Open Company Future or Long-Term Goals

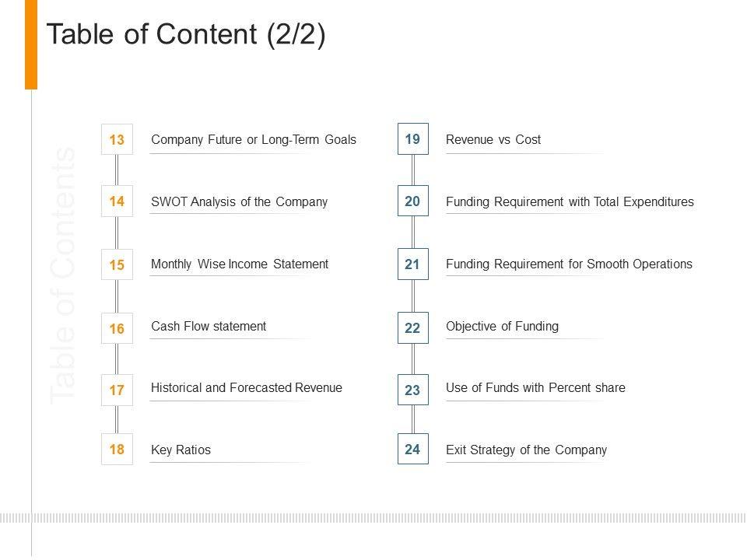tap(253, 140)
